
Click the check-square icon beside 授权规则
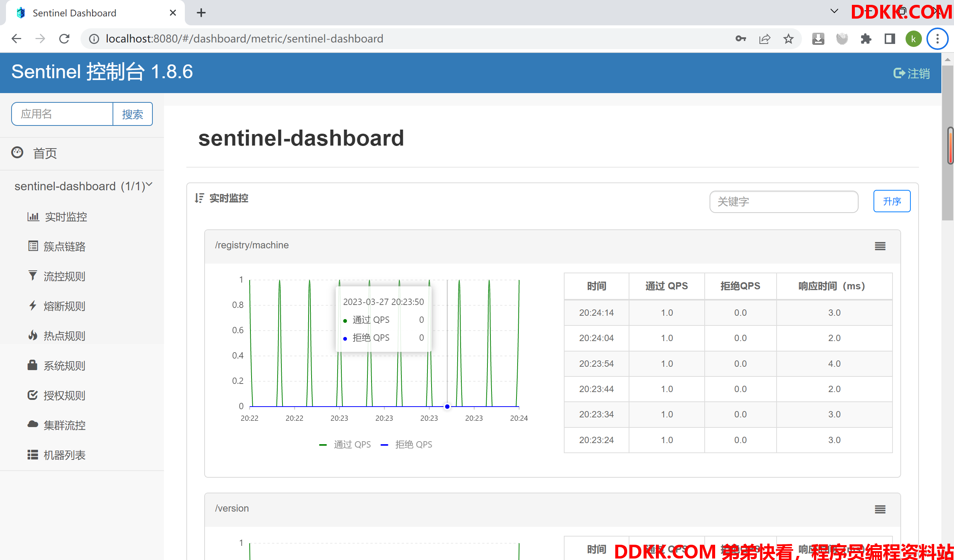click(33, 395)
